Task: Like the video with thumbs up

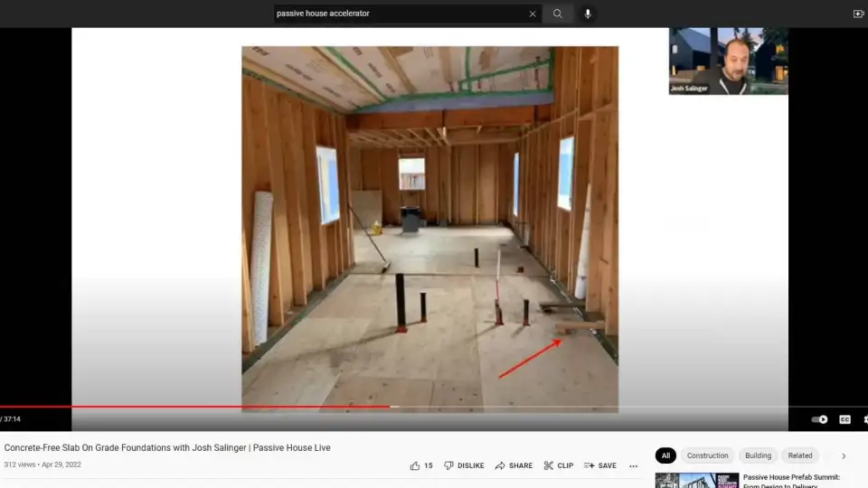Action: (x=421, y=465)
